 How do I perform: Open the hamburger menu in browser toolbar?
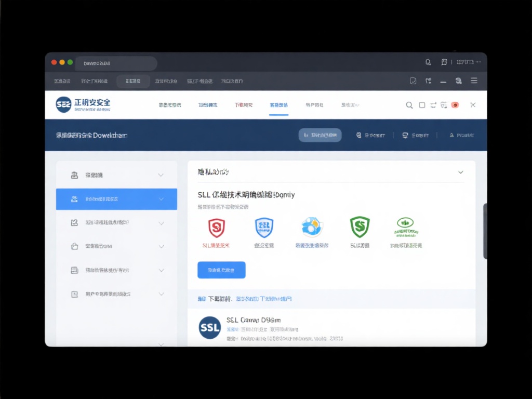(474, 81)
